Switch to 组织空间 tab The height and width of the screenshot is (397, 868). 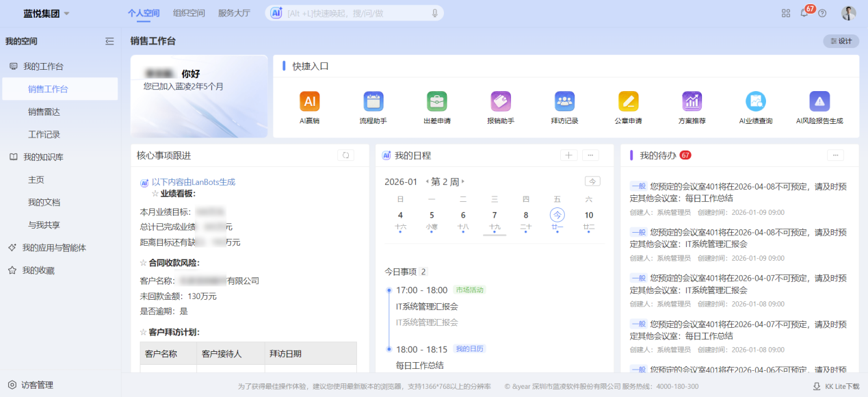pyautogui.click(x=189, y=13)
